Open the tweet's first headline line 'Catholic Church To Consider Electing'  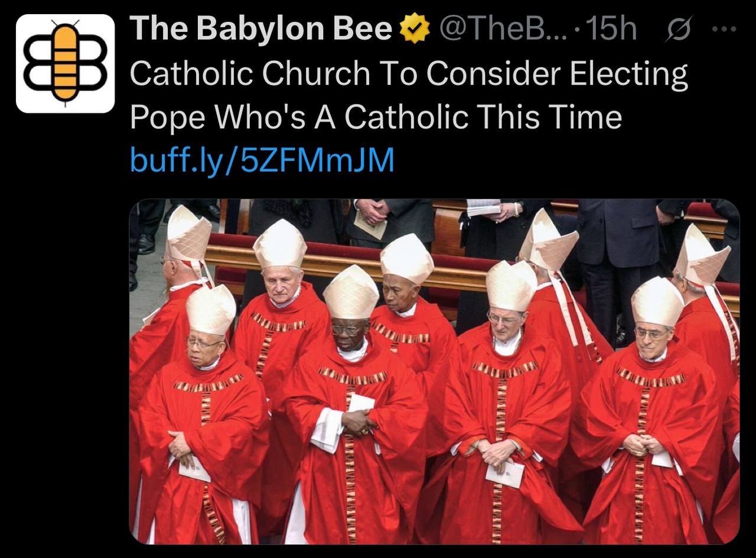coord(409,74)
